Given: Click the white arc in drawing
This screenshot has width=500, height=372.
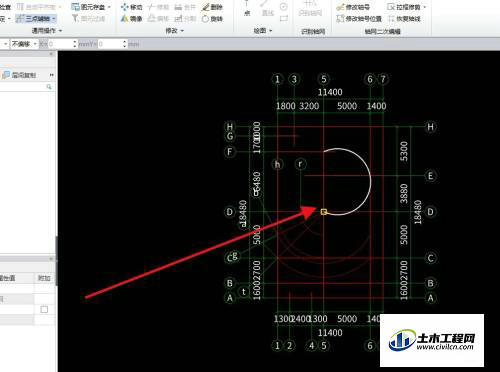Looking at the screenshot, I should pos(370,182).
